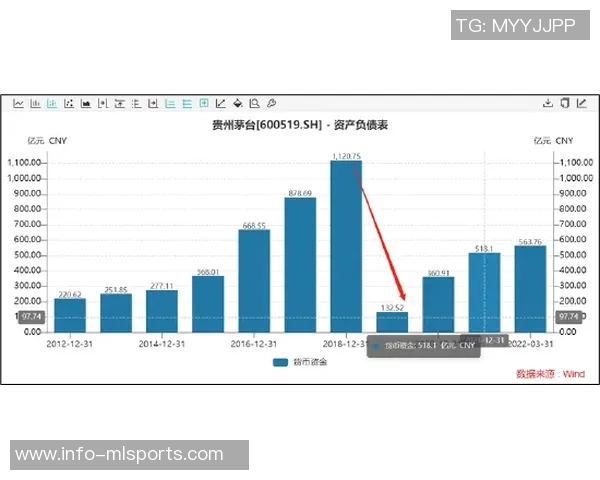Click the bar labeled 878.69
The width and height of the screenshot is (600, 480).
pos(300,265)
